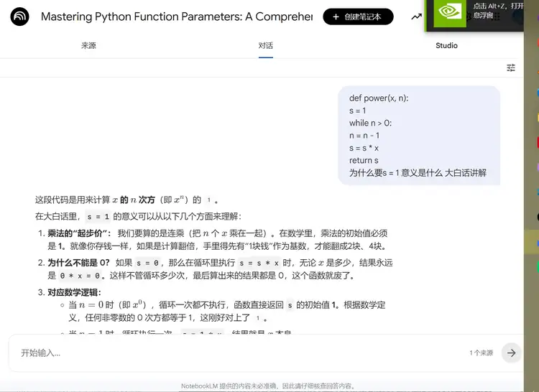Click the 创建笔记本 button
Viewport: 539px width, 392px height.
[x=358, y=17]
